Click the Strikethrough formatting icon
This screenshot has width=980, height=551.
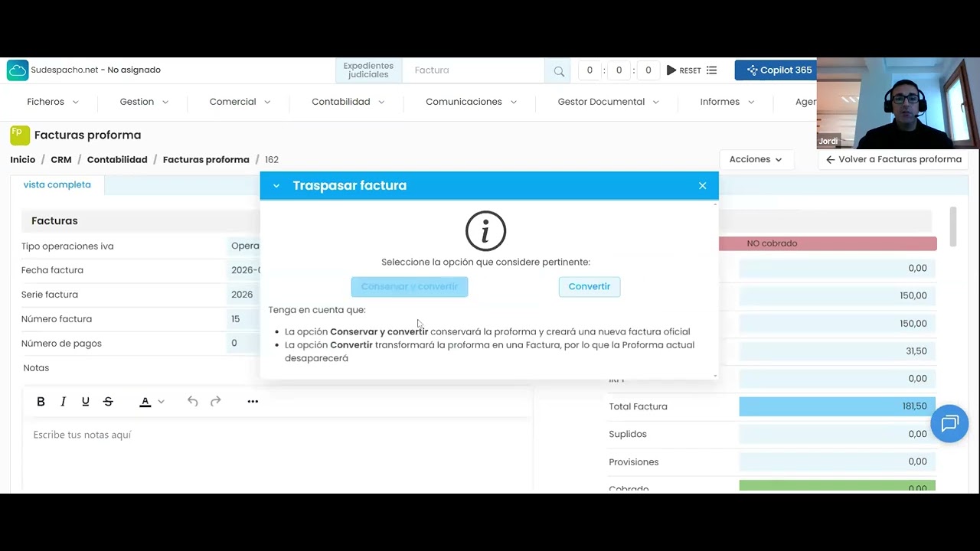point(108,402)
